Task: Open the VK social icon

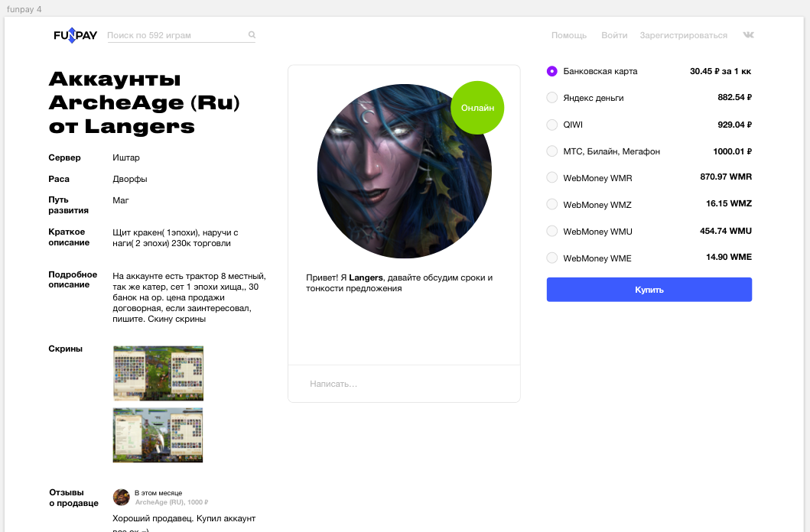Action: click(748, 34)
